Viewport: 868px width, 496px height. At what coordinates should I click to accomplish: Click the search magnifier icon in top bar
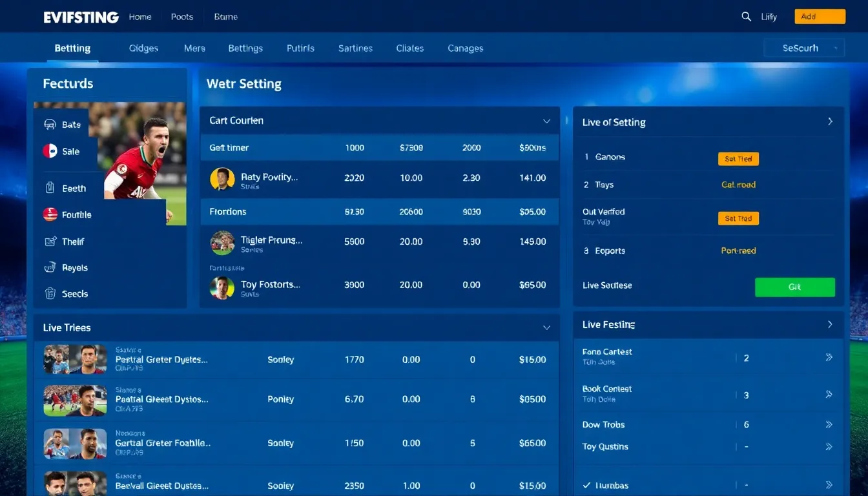746,16
